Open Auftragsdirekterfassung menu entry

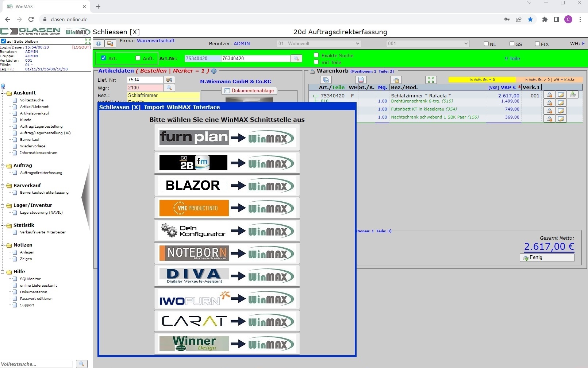click(x=41, y=173)
